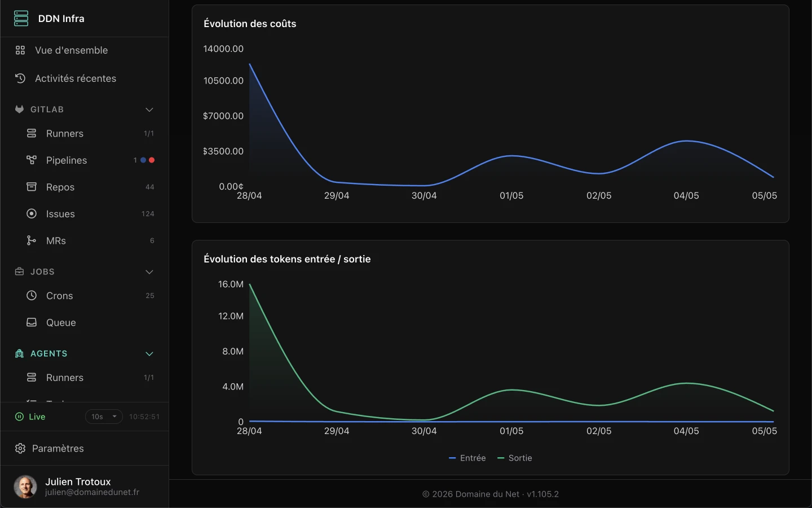Click the Queue inbox icon

click(32, 322)
